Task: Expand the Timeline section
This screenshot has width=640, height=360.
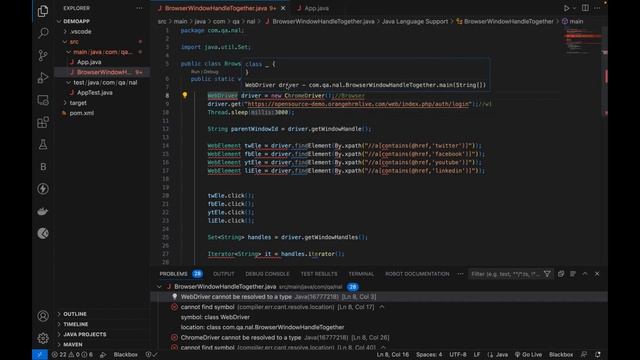Action: [76, 324]
